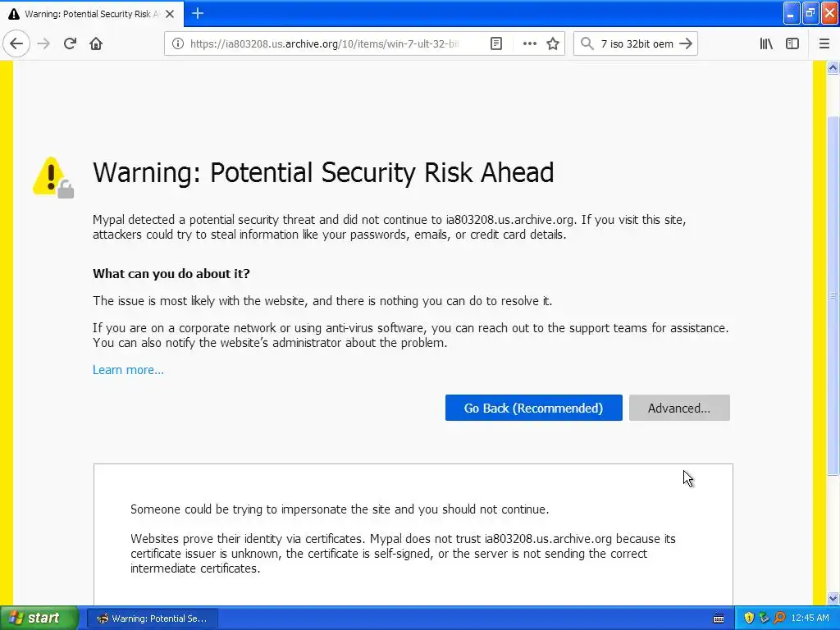This screenshot has height=630, width=840.
Task: Go to the browser home page
Action: point(96,43)
